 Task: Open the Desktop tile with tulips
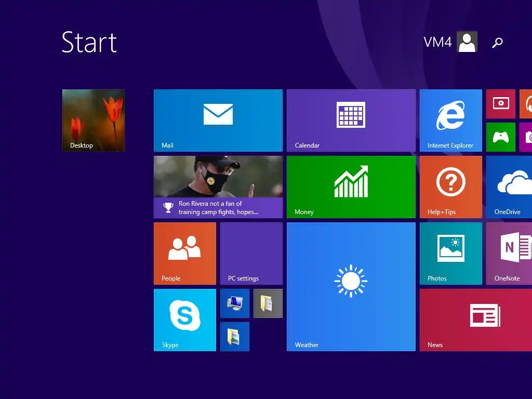(x=94, y=120)
